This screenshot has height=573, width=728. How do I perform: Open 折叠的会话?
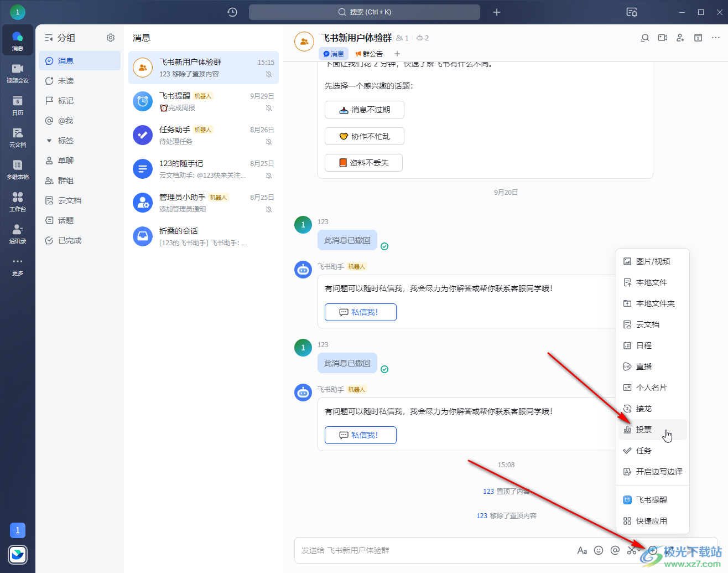(204, 236)
